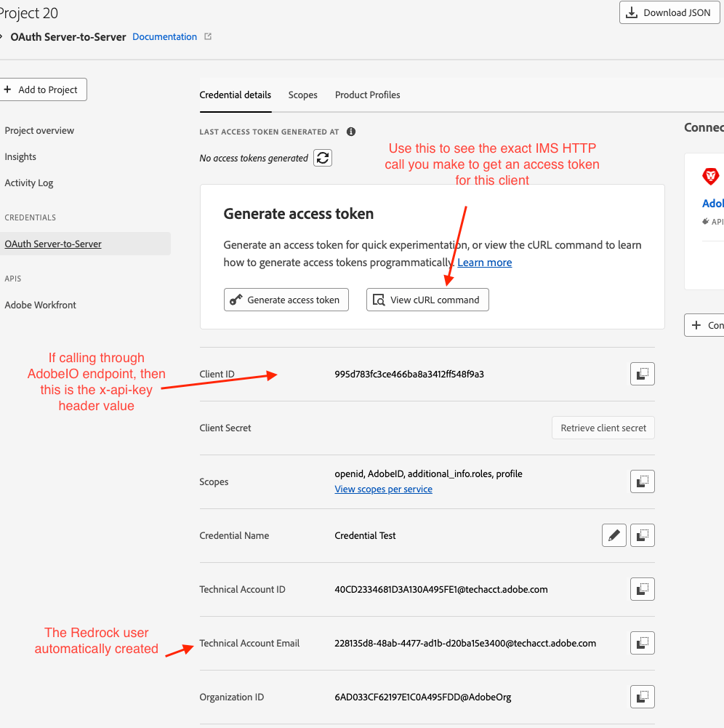Copy the Organization ID

tap(642, 697)
